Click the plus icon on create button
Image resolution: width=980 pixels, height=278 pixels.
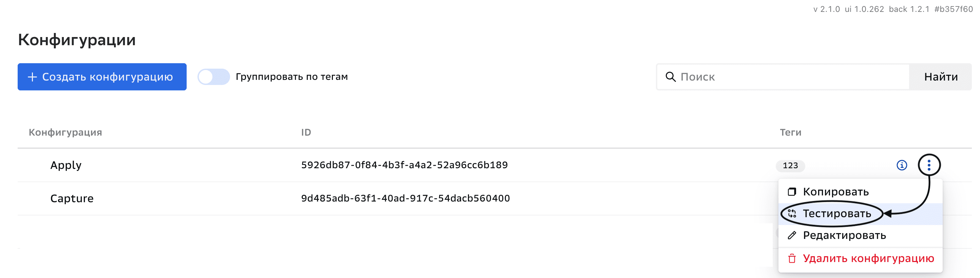tap(33, 77)
